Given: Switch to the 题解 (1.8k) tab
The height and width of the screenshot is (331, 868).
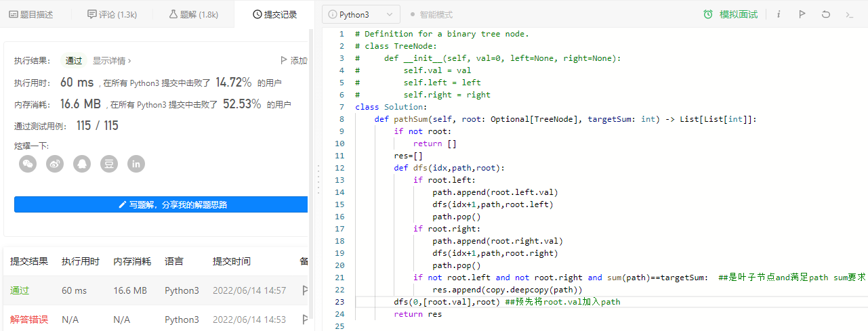Looking at the screenshot, I should point(194,14).
